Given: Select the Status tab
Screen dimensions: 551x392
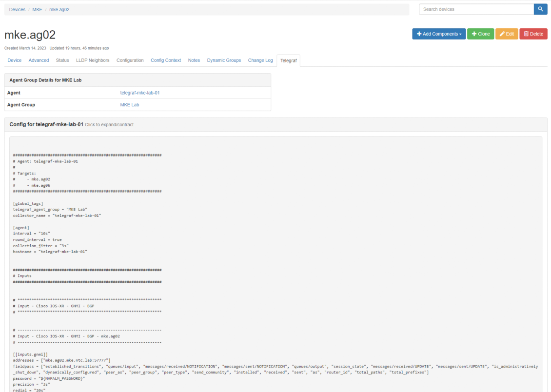Looking at the screenshot, I should 62,60.
